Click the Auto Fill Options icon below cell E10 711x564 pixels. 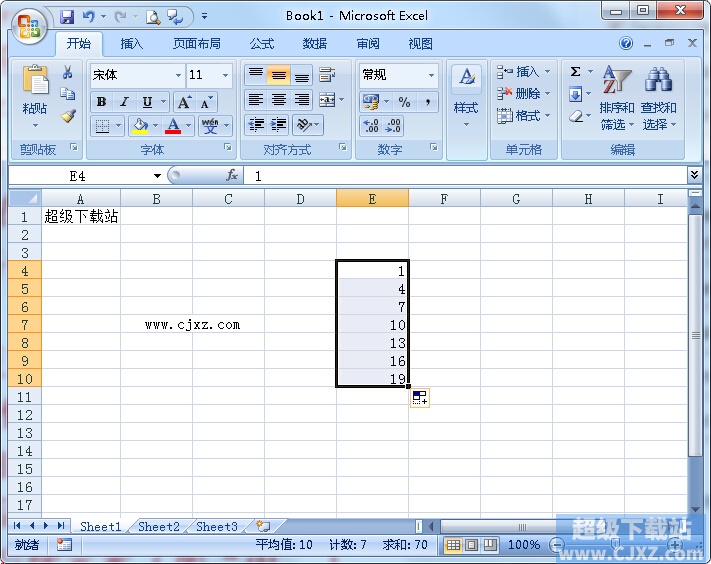419,397
